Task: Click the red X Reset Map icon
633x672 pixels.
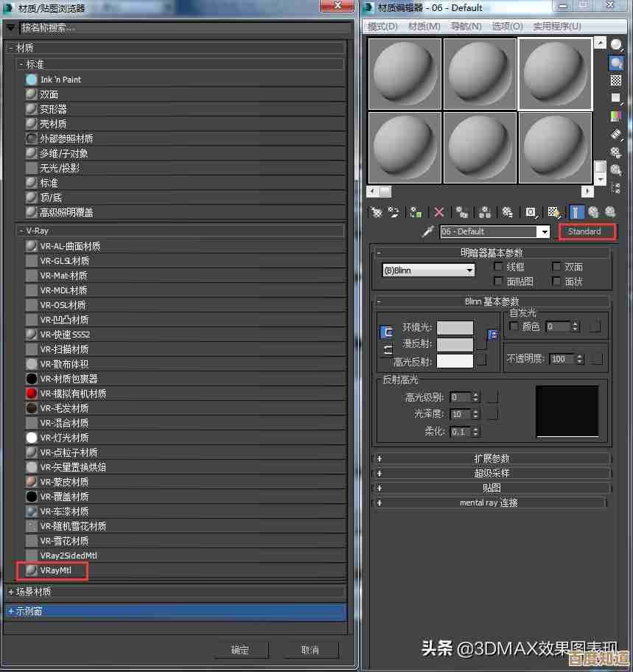Action: (x=439, y=212)
